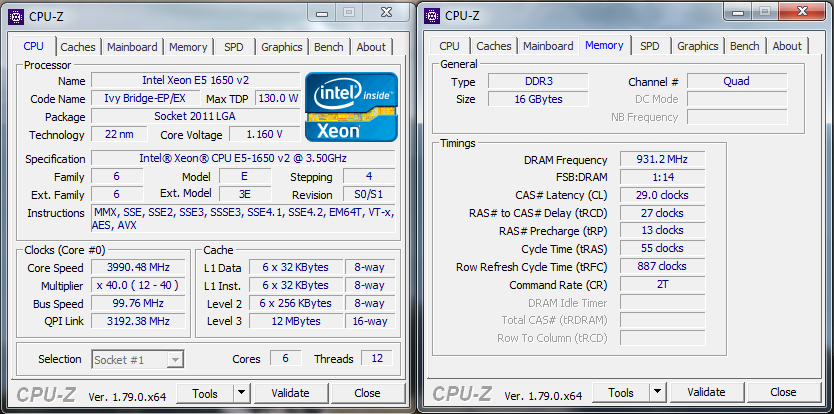834x414 pixels.
Task: Click Close button in right CPU-Z window
Action: click(x=783, y=393)
